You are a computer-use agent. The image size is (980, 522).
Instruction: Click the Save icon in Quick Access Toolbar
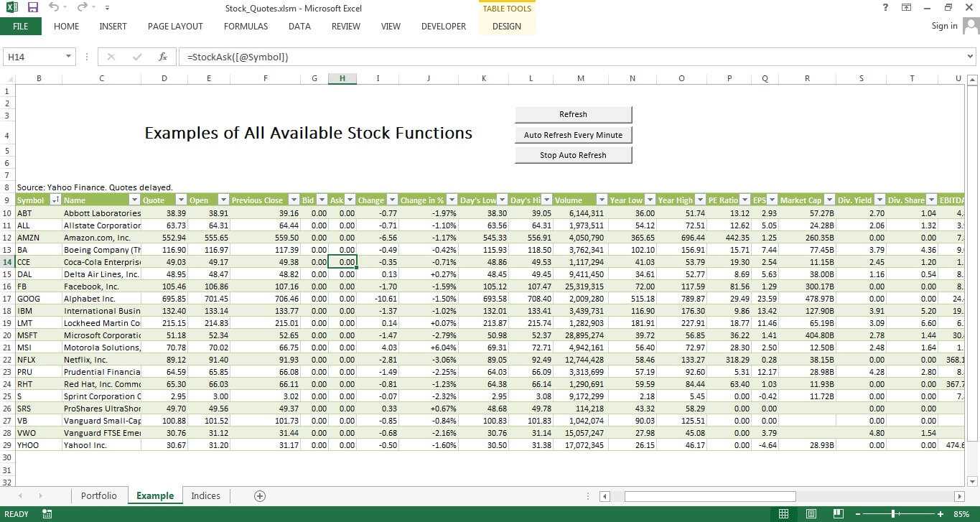coord(32,8)
